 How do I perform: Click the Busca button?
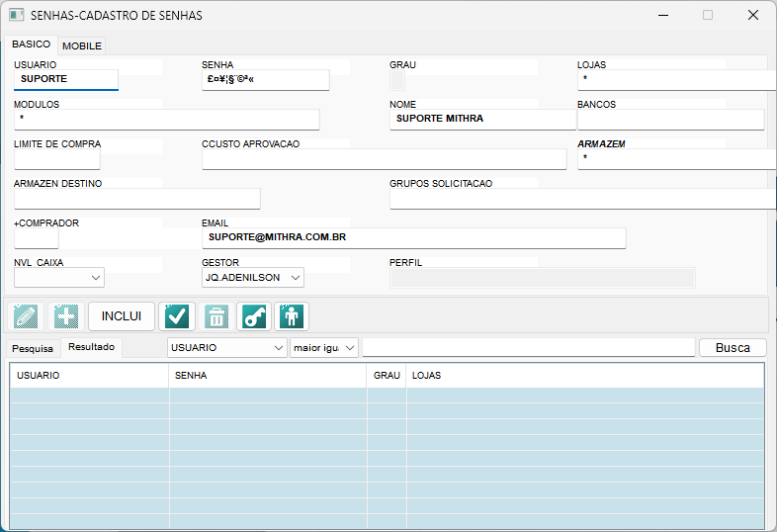tap(733, 348)
